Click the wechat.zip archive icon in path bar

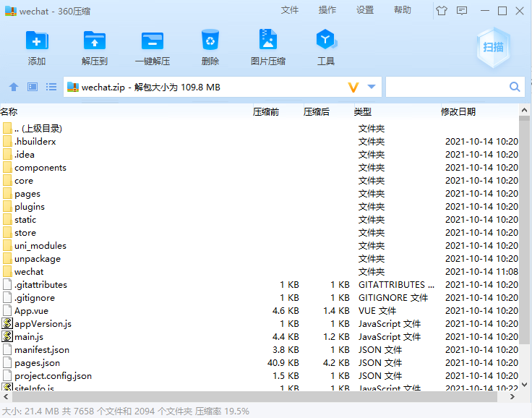(x=73, y=88)
